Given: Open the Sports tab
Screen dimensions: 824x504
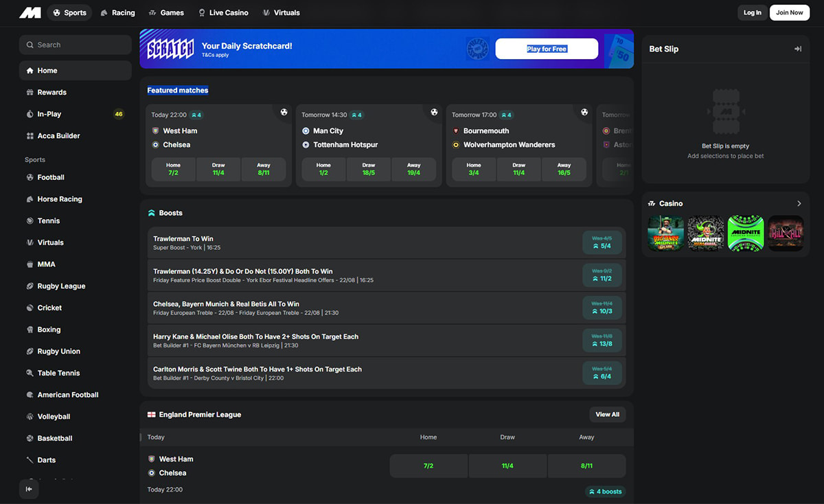Looking at the screenshot, I should 70,12.
